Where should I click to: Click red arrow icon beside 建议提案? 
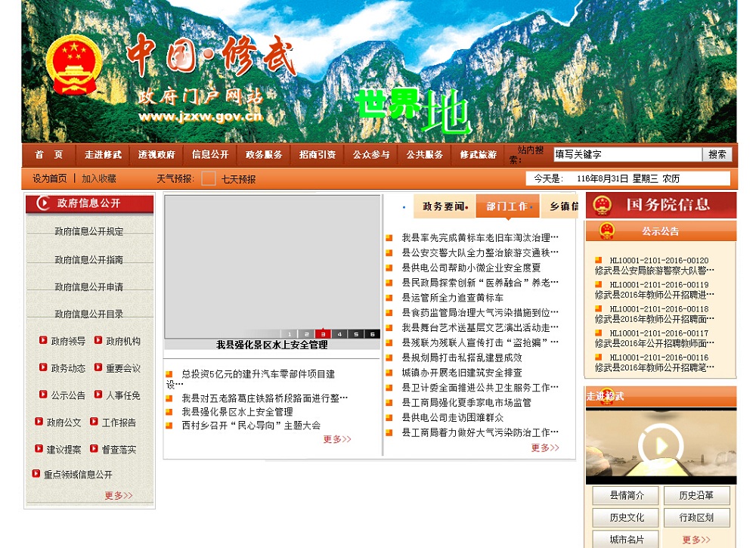[x=39, y=449]
